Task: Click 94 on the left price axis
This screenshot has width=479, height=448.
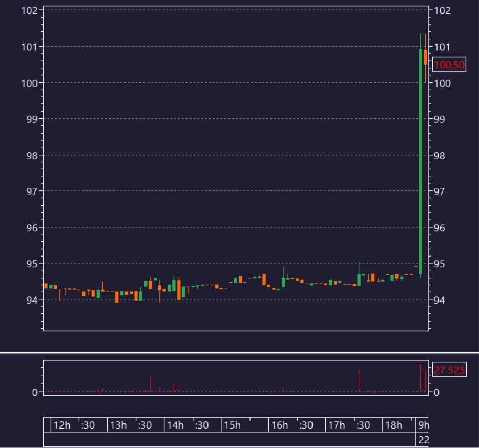Action: point(32,300)
